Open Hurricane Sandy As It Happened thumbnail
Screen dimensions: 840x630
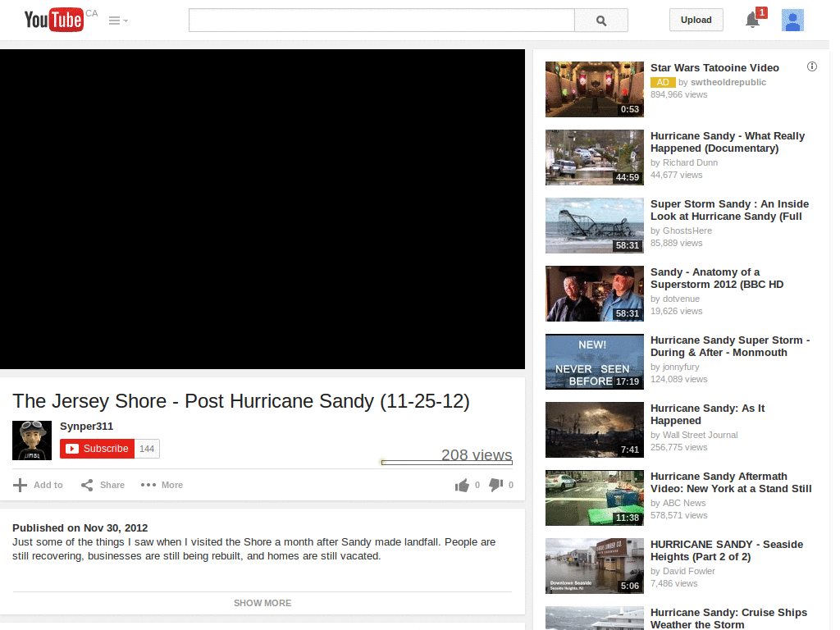(x=595, y=429)
